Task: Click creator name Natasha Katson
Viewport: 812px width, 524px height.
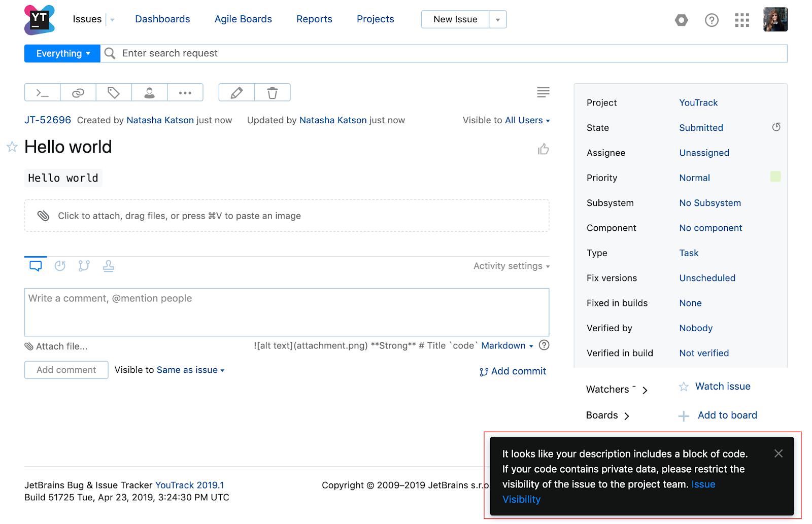Action: [160, 120]
